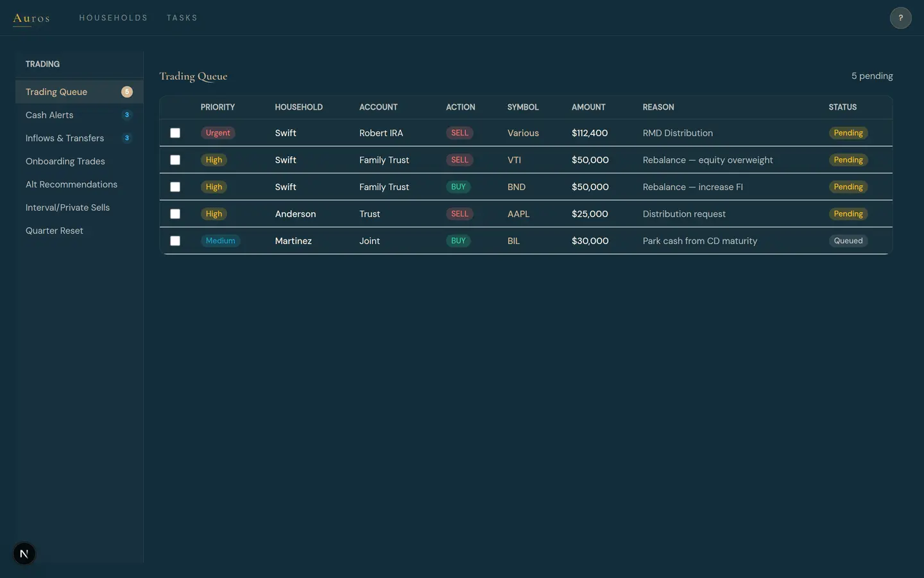The width and height of the screenshot is (924, 578).
Task: Open the Tasks menu
Action: tap(182, 18)
